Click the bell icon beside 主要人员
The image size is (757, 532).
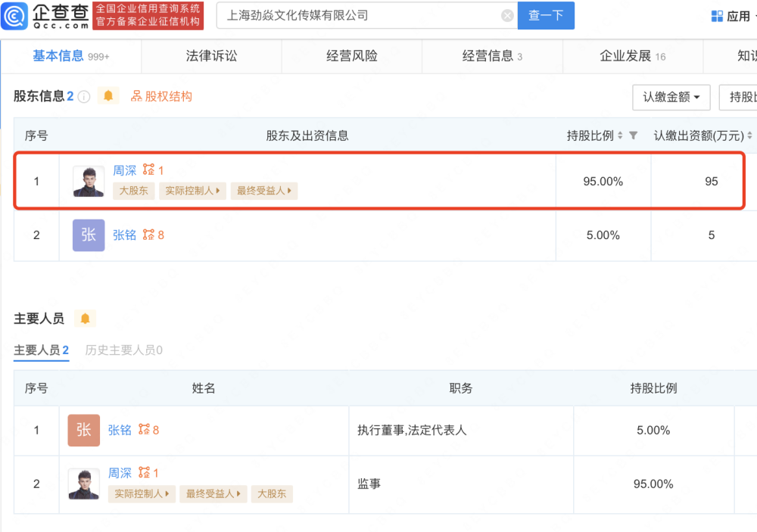click(x=85, y=319)
